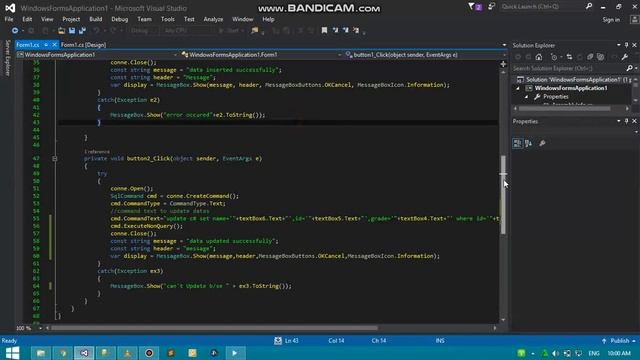Click the clock showing 10:00 AM
Viewport: 640px width, 360px height.
click(x=619, y=353)
